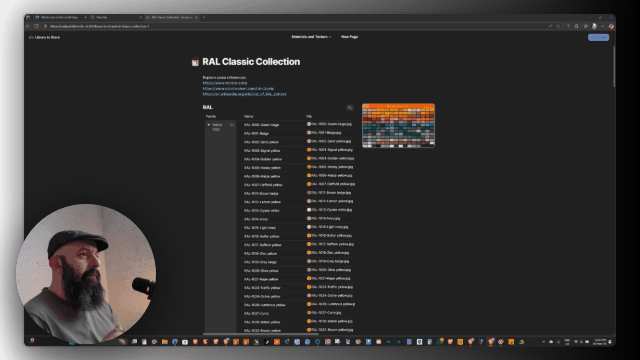Collapse the Yellow 1000 family group triangle
This screenshot has height=360, width=640.
click(x=209, y=125)
